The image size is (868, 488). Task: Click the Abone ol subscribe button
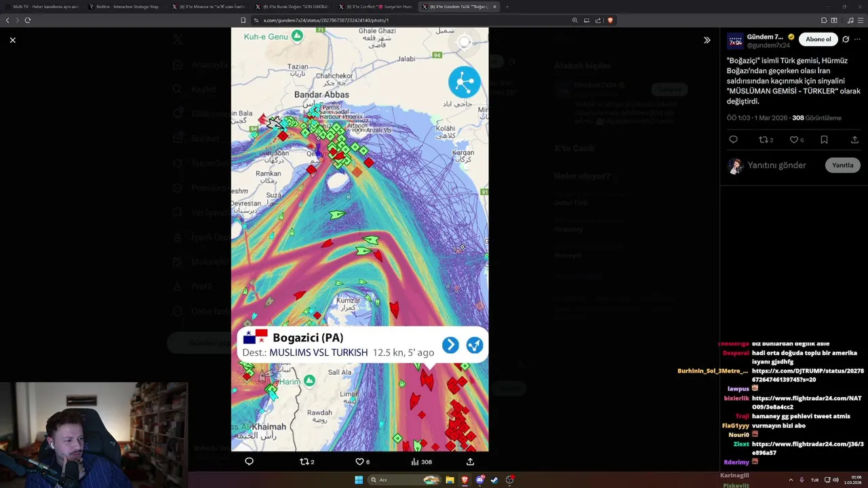pos(818,39)
